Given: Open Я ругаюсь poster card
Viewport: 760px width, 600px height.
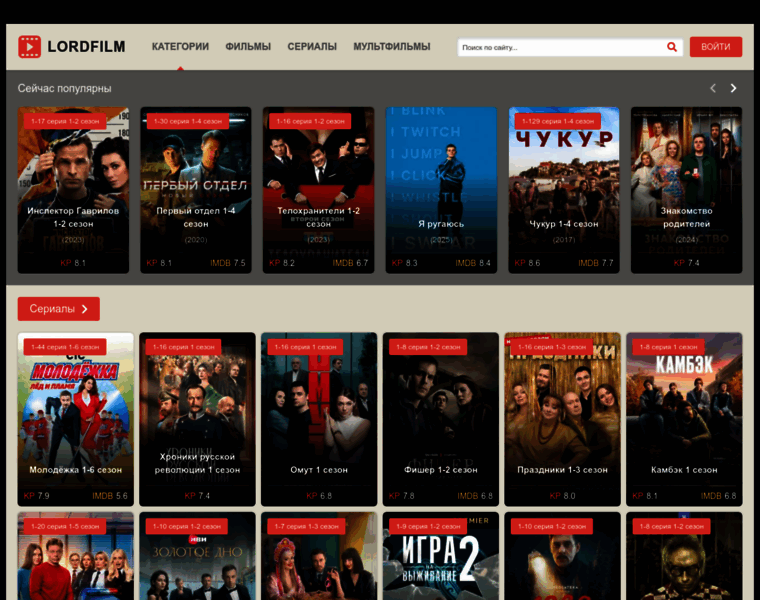Looking at the screenshot, I should 441,190.
